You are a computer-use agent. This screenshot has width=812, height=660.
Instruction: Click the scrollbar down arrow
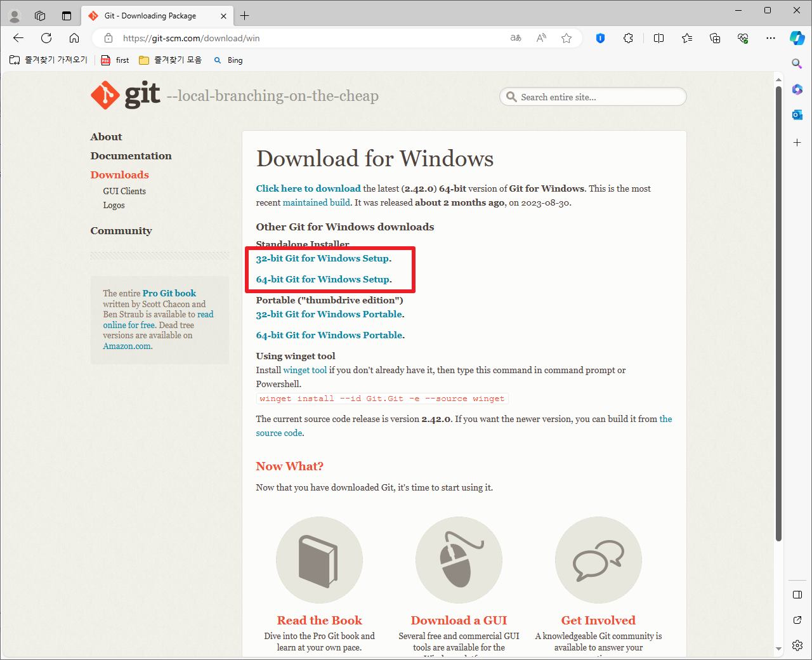pos(778,649)
